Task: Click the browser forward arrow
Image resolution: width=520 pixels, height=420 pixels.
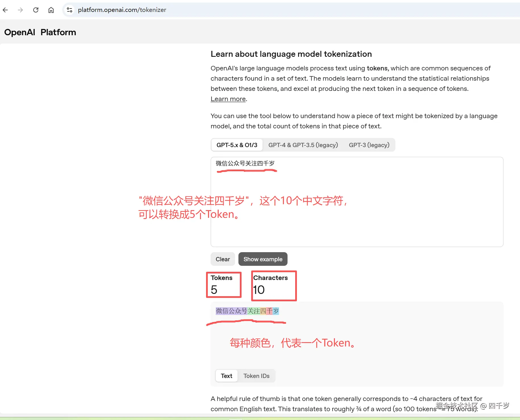Action: click(20, 10)
